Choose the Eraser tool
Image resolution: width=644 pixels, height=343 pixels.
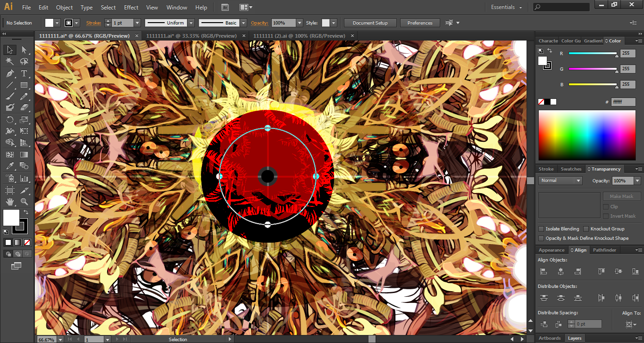[x=24, y=108]
